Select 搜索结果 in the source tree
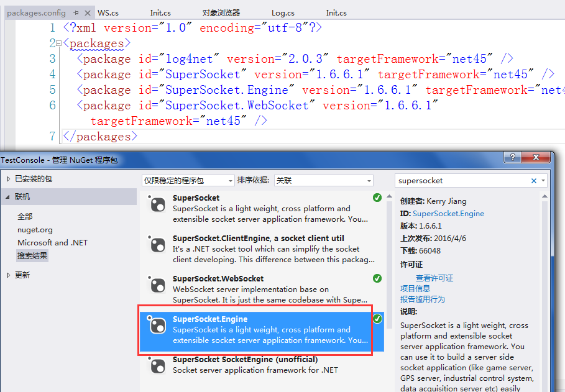Viewport: 565px width, 392px height. click(32, 256)
